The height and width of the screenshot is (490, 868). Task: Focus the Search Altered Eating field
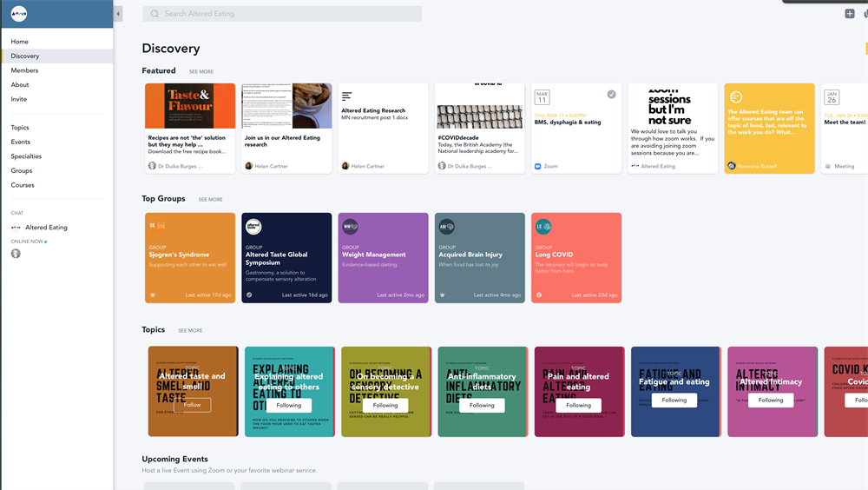(282, 14)
